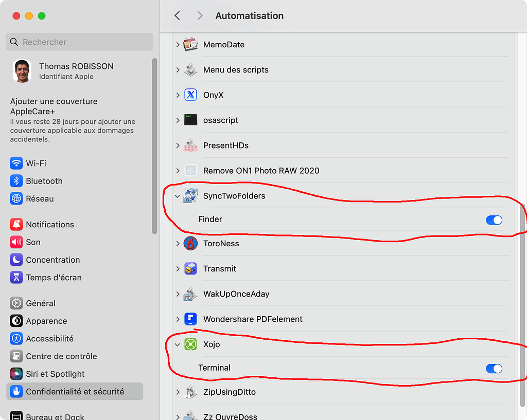The image size is (527, 420).
Task: Click the Accessibilité sidebar icon
Action: click(16, 338)
